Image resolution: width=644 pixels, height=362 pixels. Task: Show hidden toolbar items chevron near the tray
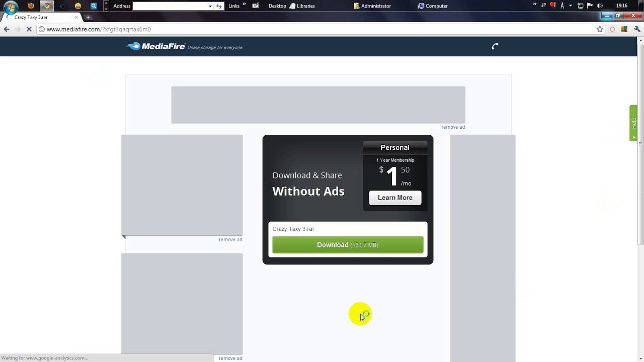tap(535, 5)
